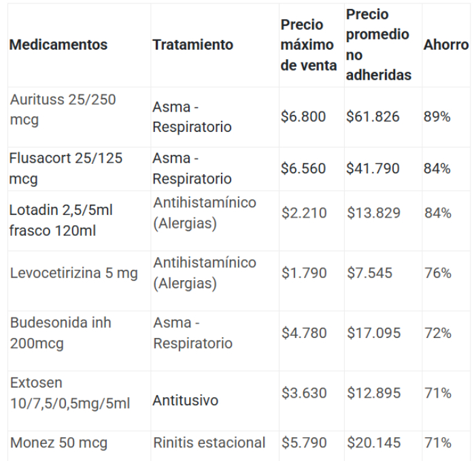Select the $61.826 average price cell
Viewport: 476px width, 461px height.
[x=373, y=117]
